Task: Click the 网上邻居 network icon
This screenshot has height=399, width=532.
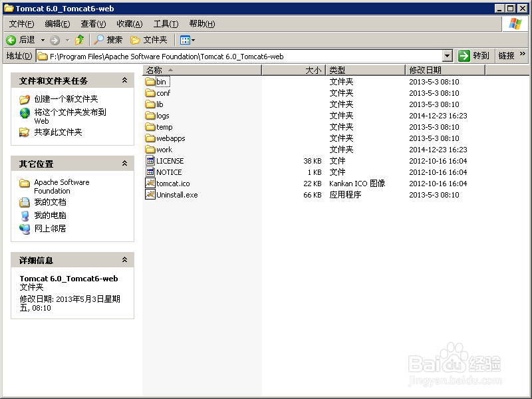Action: pos(25,229)
